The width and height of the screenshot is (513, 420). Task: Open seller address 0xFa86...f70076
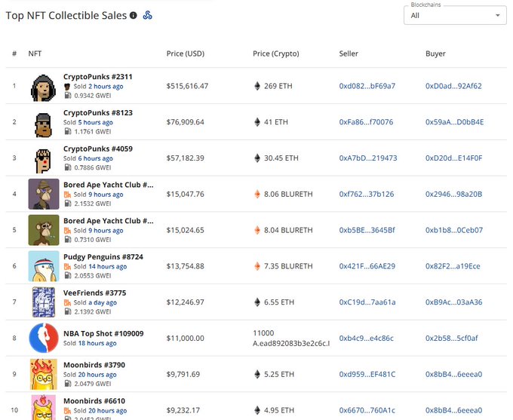coord(366,122)
